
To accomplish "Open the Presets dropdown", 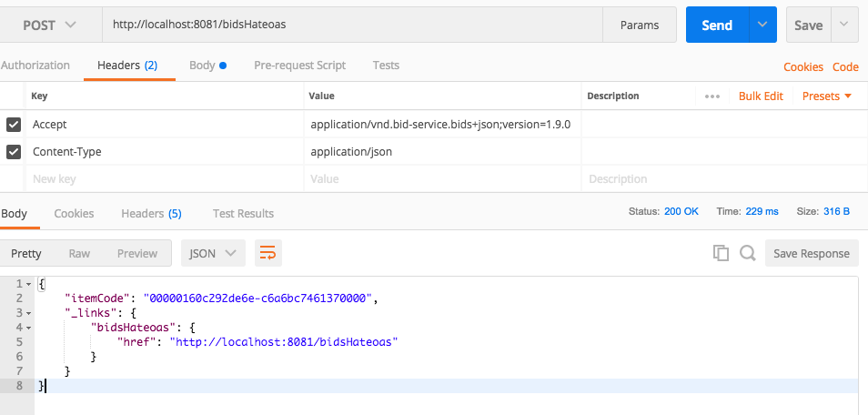I will click(x=826, y=96).
